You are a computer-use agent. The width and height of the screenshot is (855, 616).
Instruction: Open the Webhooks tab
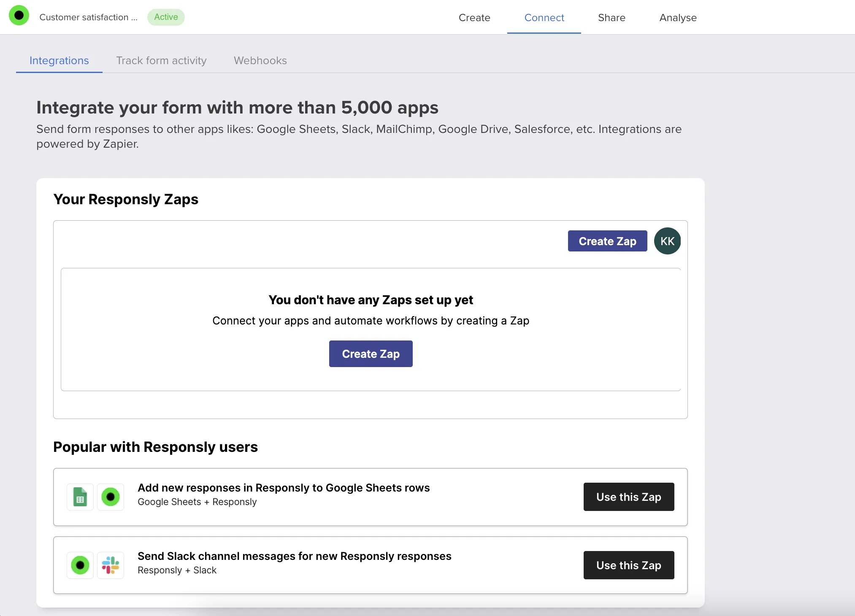260,60
